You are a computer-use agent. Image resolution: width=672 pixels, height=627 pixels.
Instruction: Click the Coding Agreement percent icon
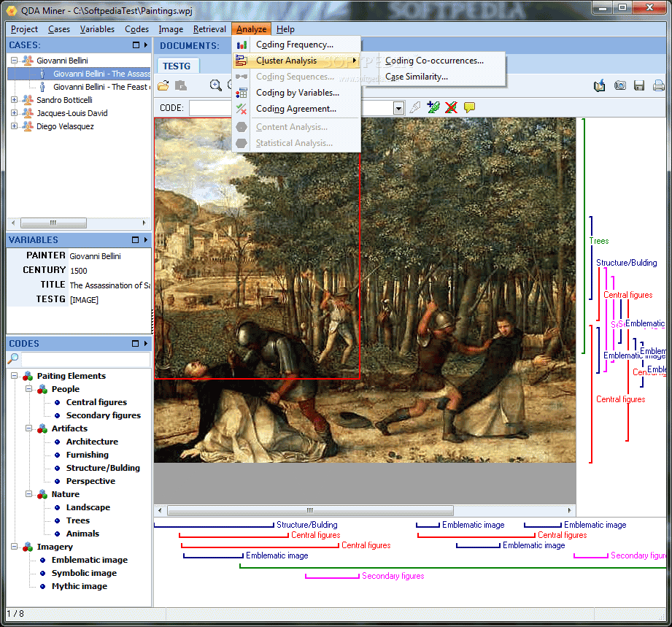click(242, 109)
